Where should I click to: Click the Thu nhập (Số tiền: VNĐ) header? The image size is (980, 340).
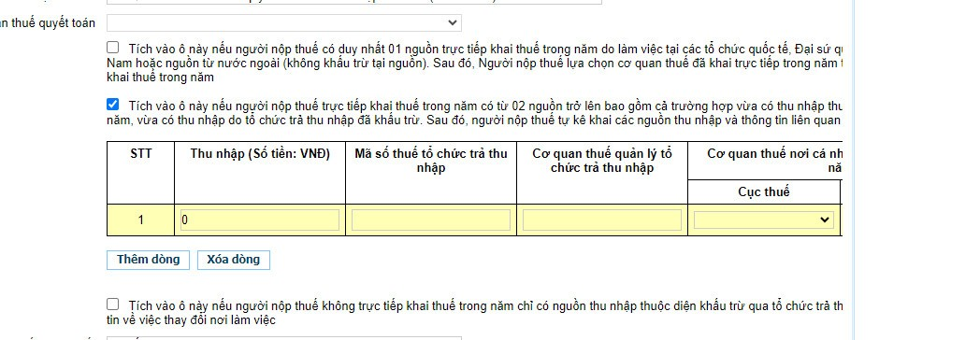[260, 153]
